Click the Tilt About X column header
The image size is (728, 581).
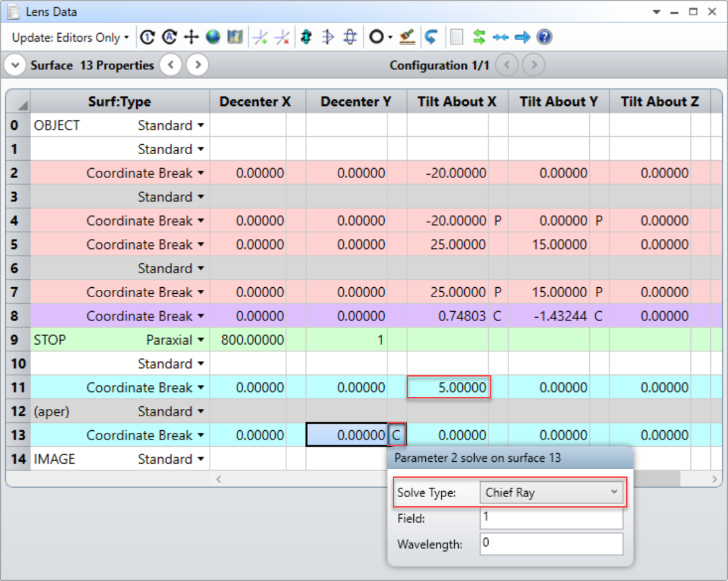[x=458, y=101]
